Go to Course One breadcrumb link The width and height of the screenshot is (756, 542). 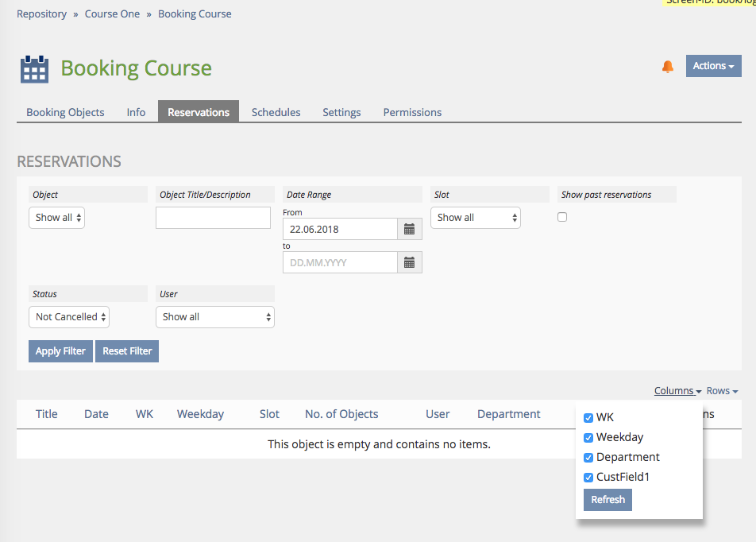(112, 14)
